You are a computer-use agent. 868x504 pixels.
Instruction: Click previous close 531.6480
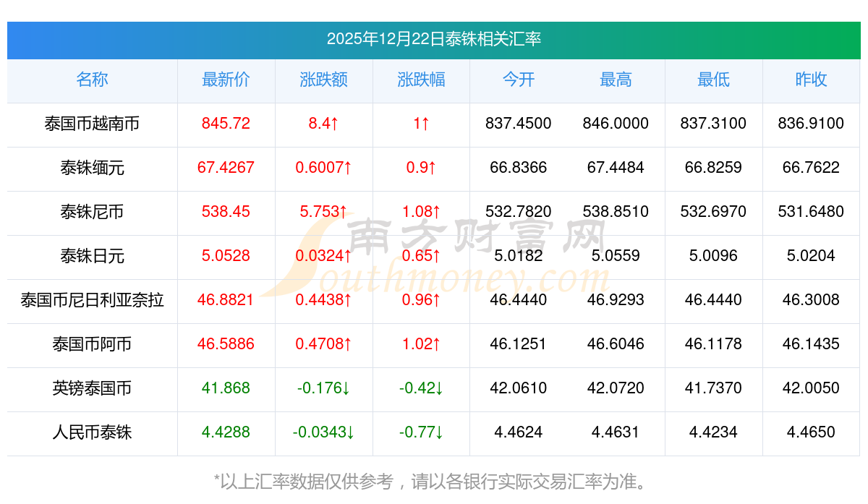pyautogui.click(x=811, y=213)
